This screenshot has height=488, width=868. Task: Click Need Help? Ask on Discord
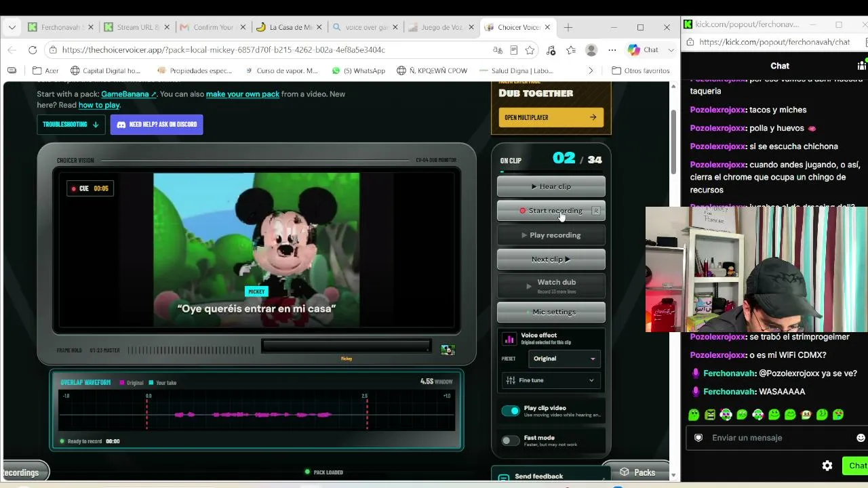[157, 125]
